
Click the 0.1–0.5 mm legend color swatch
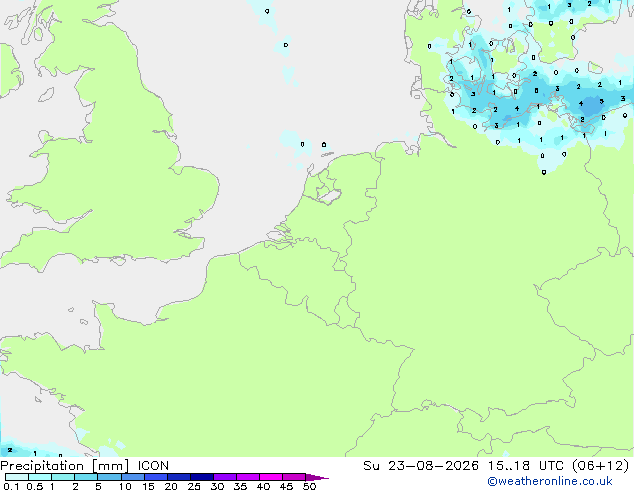(x=17, y=477)
